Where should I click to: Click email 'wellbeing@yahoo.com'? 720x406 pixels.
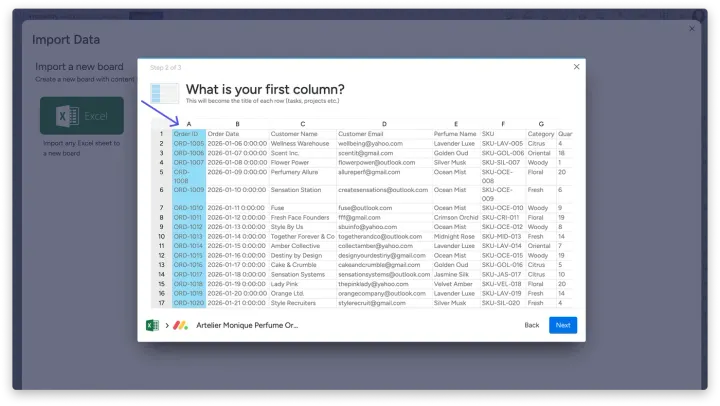point(371,143)
